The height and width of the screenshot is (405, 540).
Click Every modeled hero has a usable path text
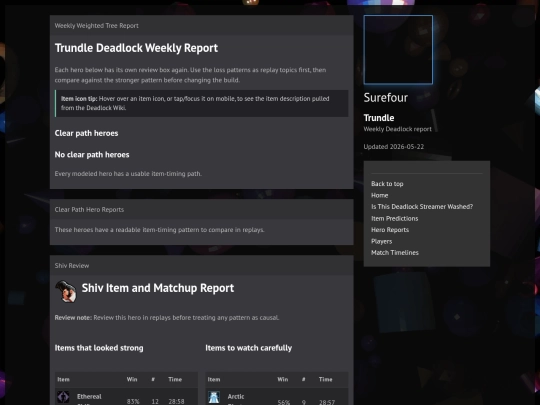(x=128, y=174)
